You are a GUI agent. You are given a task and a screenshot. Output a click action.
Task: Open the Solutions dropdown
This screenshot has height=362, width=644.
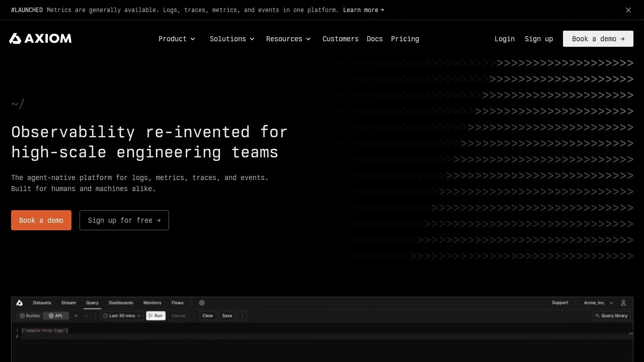[232, 39]
